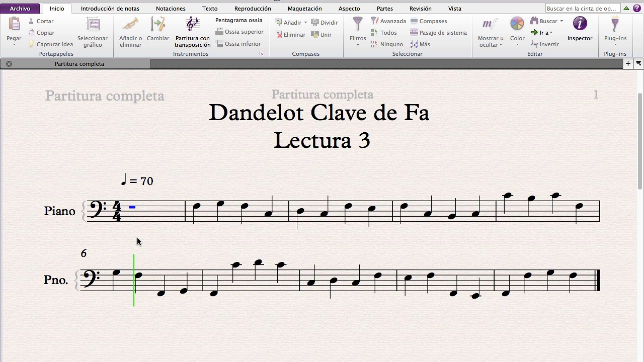Click the Avanzada filter icon
644x362 pixels.
click(374, 21)
